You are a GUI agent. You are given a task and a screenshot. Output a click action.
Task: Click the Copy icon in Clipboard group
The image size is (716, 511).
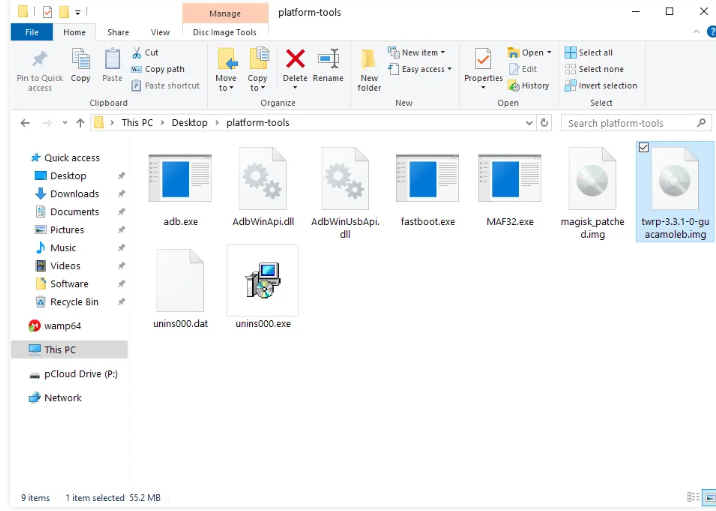click(81, 60)
